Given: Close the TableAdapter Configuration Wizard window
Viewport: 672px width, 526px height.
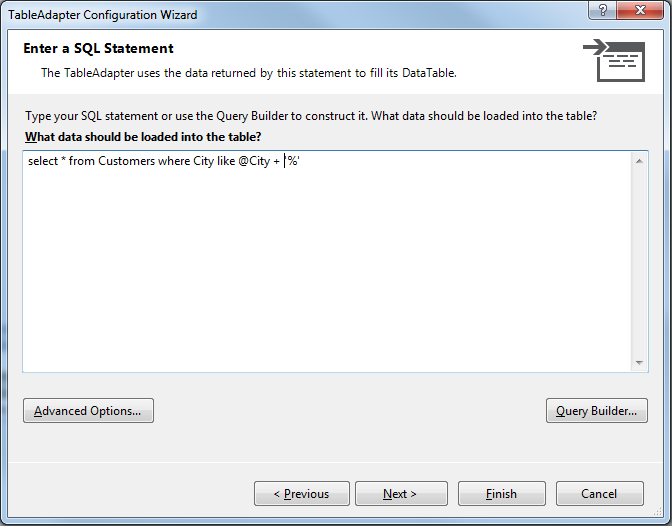Looking at the screenshot, I should (x=640, y=10).
